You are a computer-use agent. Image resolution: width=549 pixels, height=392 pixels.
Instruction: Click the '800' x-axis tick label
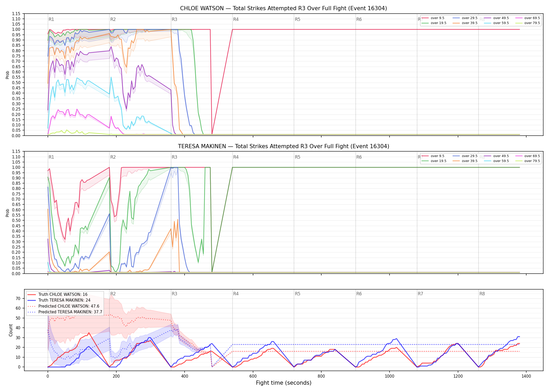[x=321, y=376]
